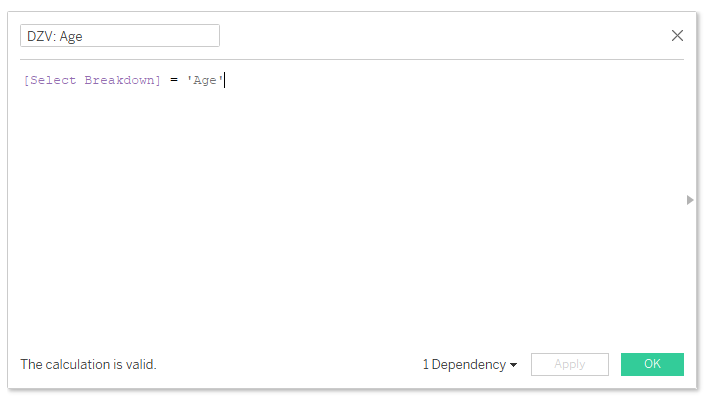Click the closing bracket after Breakdown
710x400 pixels.
(157, 80)
